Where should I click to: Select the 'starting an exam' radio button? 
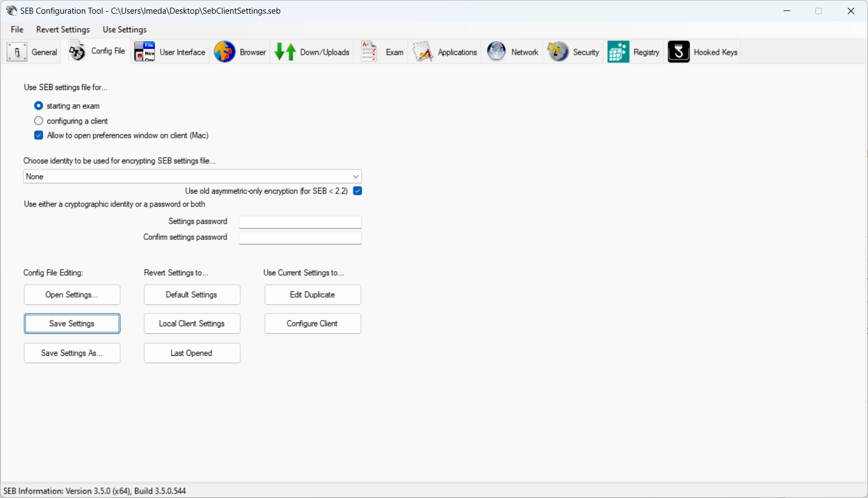pos(38,105)
